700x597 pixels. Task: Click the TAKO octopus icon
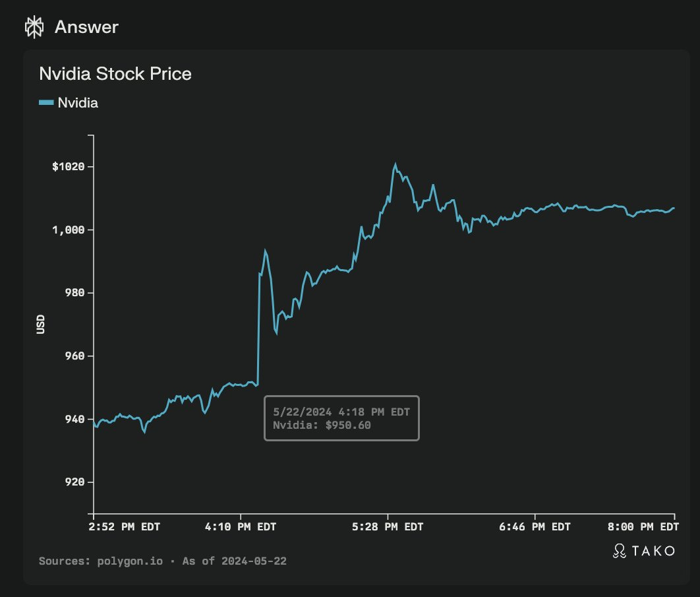(x=620, y=551)
